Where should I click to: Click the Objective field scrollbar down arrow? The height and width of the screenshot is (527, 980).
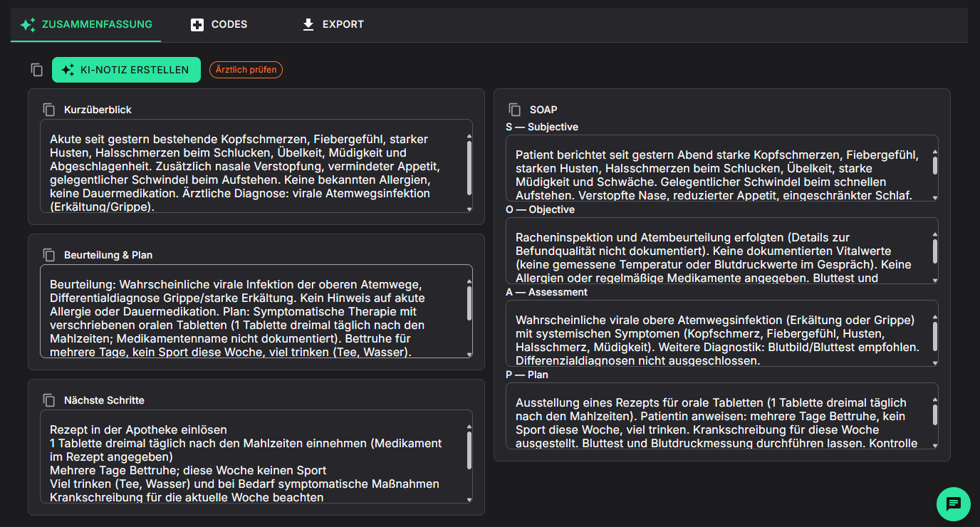[934, 280]
